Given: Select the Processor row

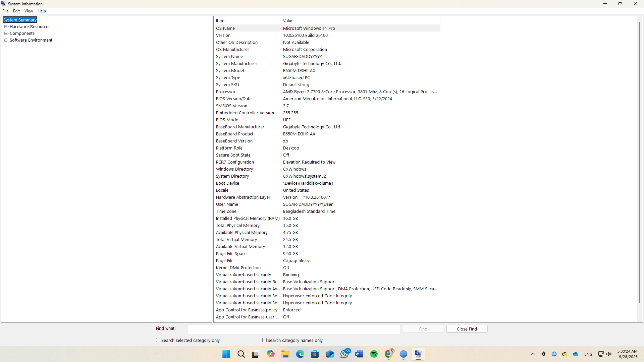Looking at the screenshot, I should tap(327, 92).
